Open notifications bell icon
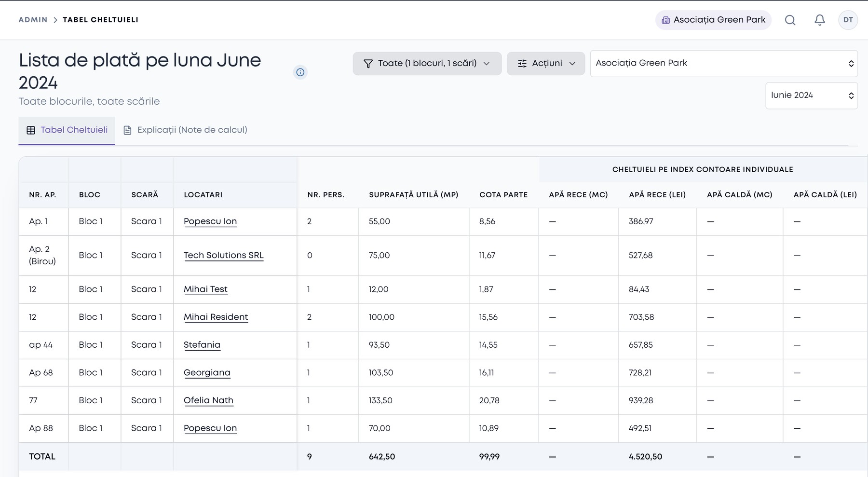The image size is (868, 477). [819, 20]
